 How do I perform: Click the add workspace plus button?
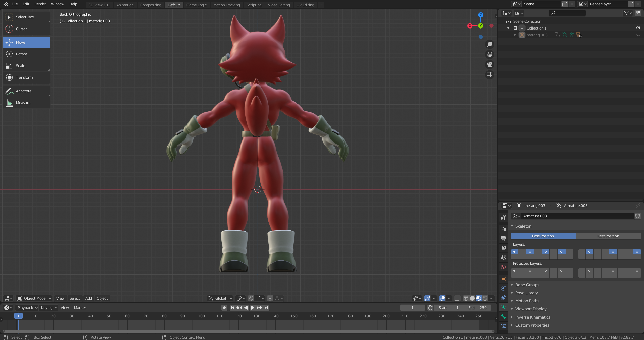coord(321,5)
